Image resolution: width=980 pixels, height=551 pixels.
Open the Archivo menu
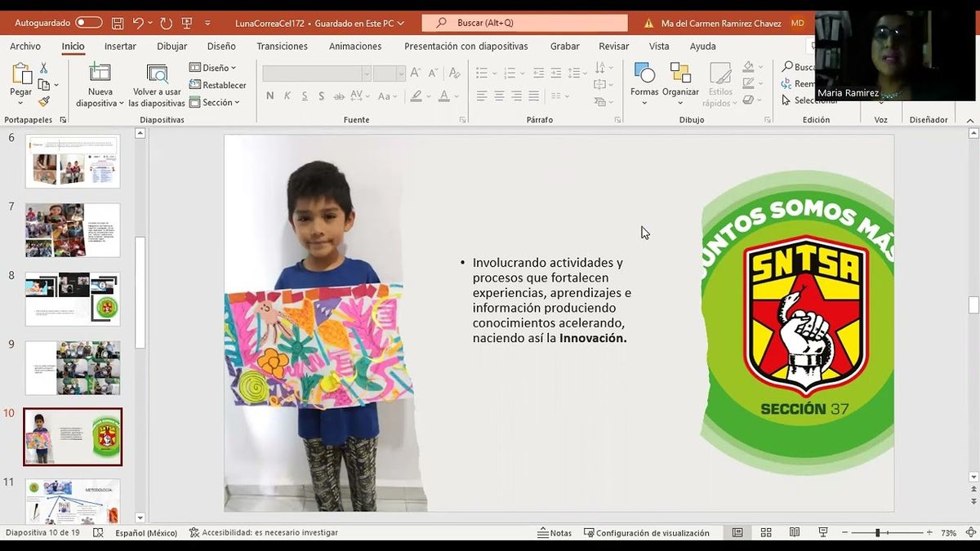coord(25,47)
